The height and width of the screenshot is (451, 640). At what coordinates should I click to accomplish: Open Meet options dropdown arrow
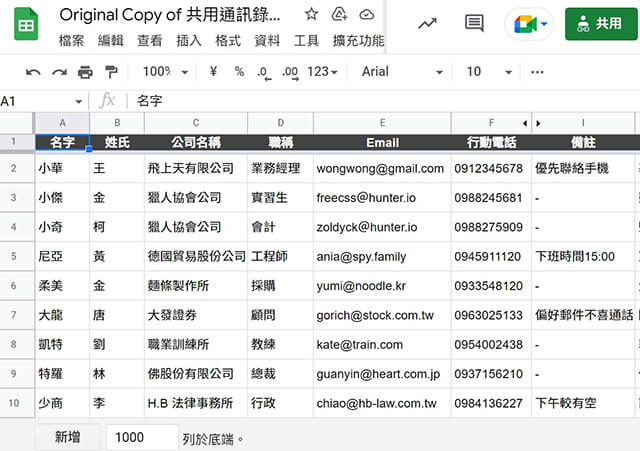coord(544,24)
